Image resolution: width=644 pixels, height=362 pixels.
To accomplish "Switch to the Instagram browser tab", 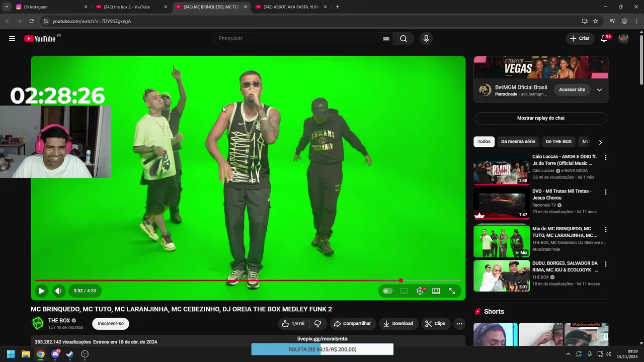I will click(51, 7).
